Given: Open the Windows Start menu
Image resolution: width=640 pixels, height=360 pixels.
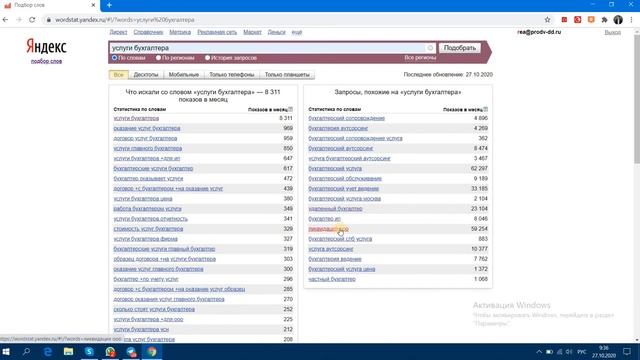Looking at the screenshot, I should pos(6,351).
